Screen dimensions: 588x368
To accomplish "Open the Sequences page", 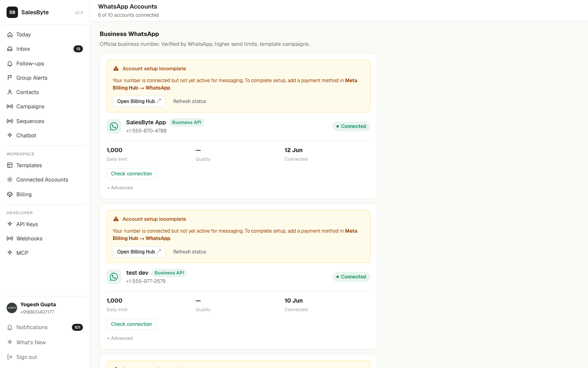I will point(45,121).
